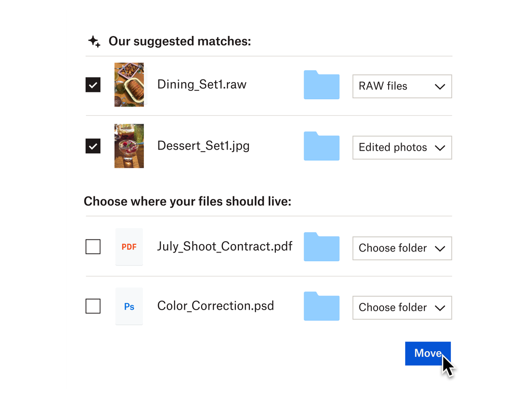Click the Photoshop file icon for Color_Correction.psd

pyautogui.click(x=129, y=306)
